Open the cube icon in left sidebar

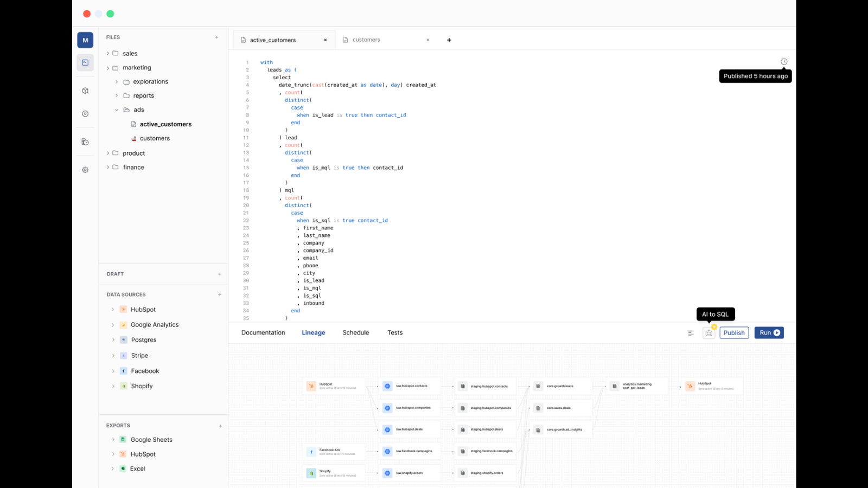coord(85,91)
